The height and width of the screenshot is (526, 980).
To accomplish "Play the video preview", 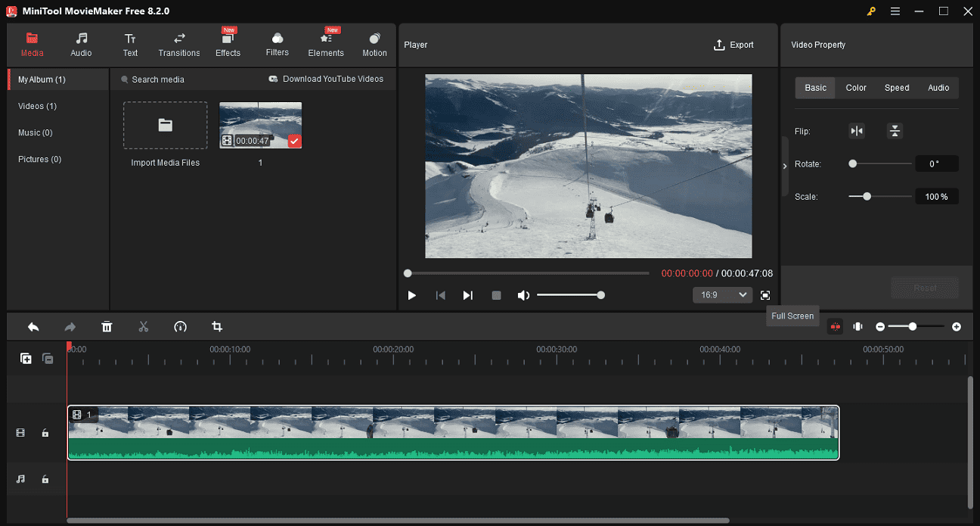I will [x=411, y=295].
